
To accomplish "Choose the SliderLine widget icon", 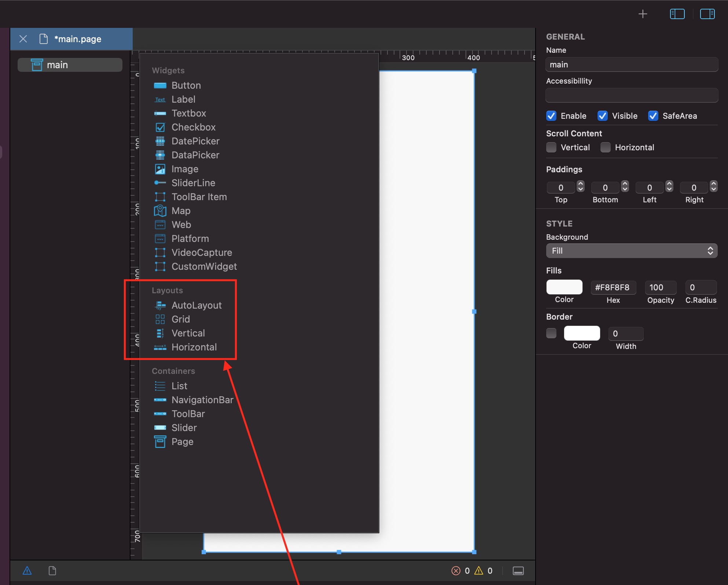I will point(160,183).
